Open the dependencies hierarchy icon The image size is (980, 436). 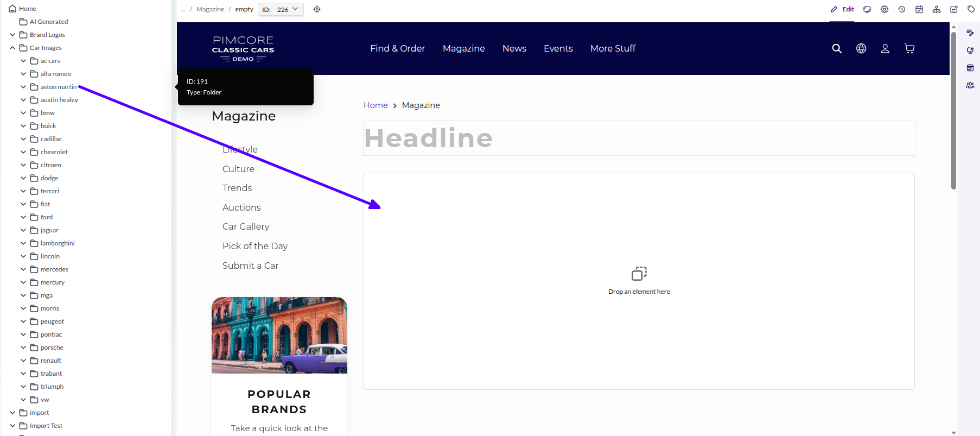coord(937,9)
